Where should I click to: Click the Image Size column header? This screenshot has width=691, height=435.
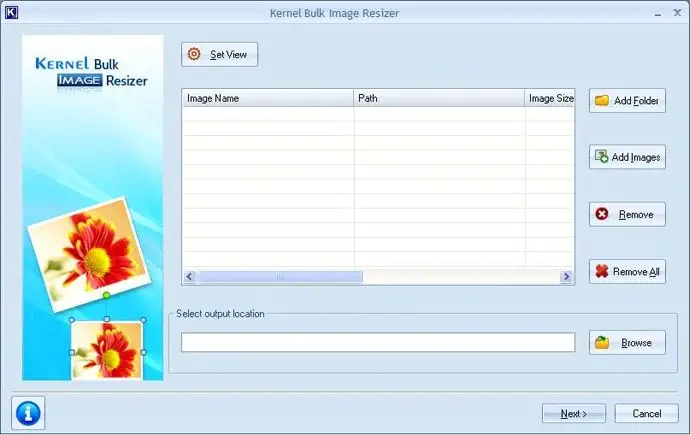[550, 98]
